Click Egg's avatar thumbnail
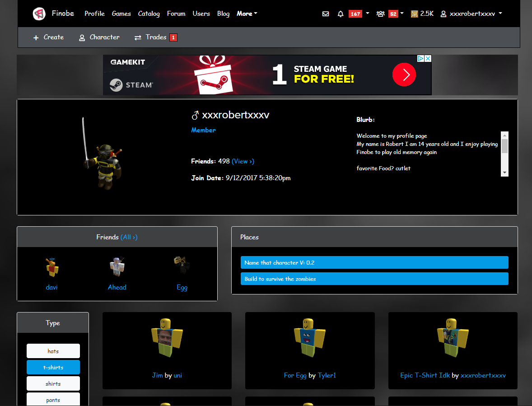Screen dimensions: 532x406 tap(182, 265)
